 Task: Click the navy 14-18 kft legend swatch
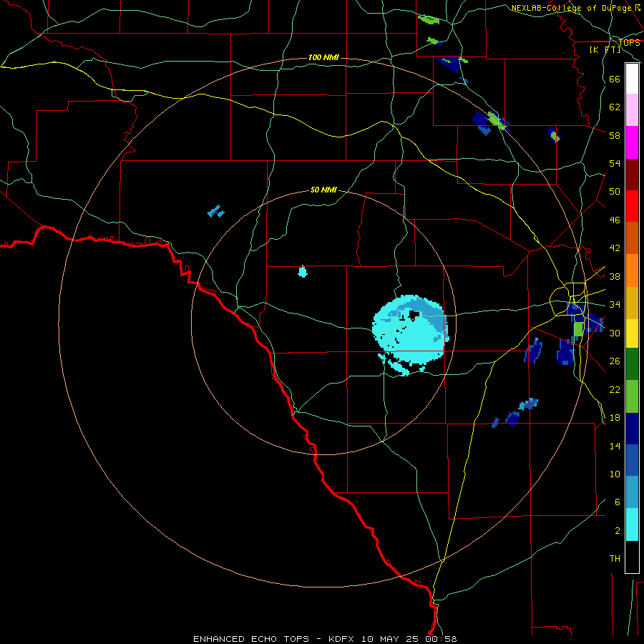632,429
